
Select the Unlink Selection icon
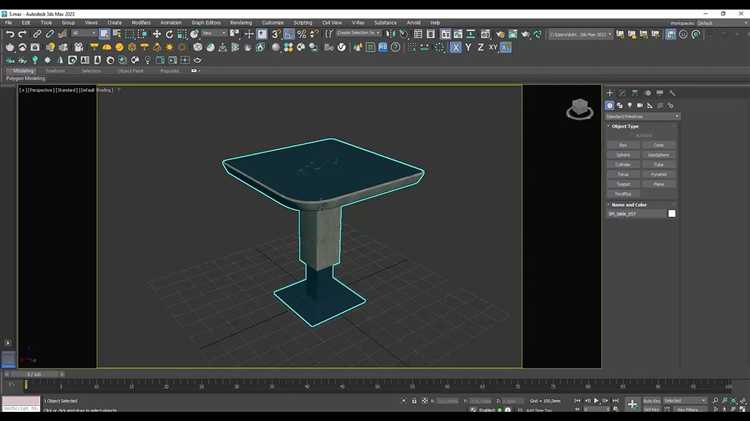click(x=49, y=34)
